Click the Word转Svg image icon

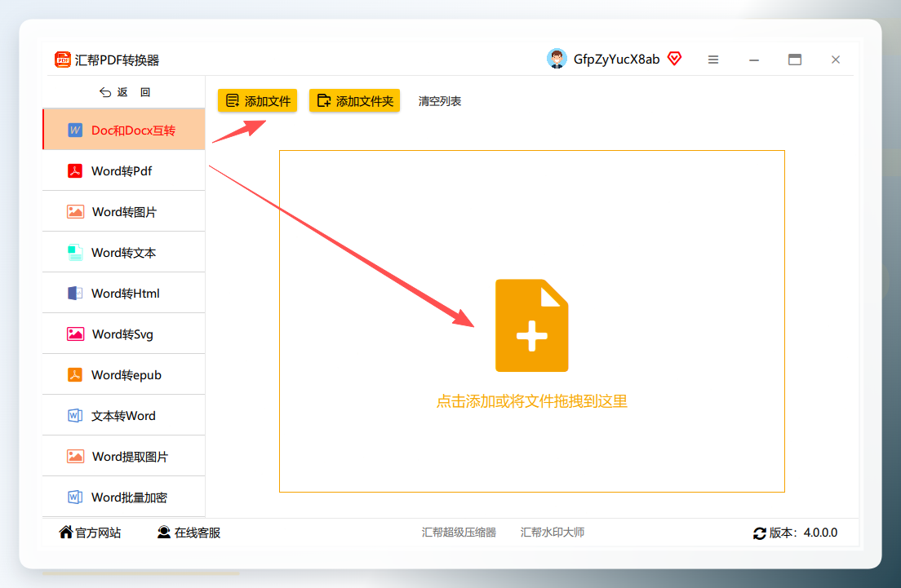click(x=75, y=334)
